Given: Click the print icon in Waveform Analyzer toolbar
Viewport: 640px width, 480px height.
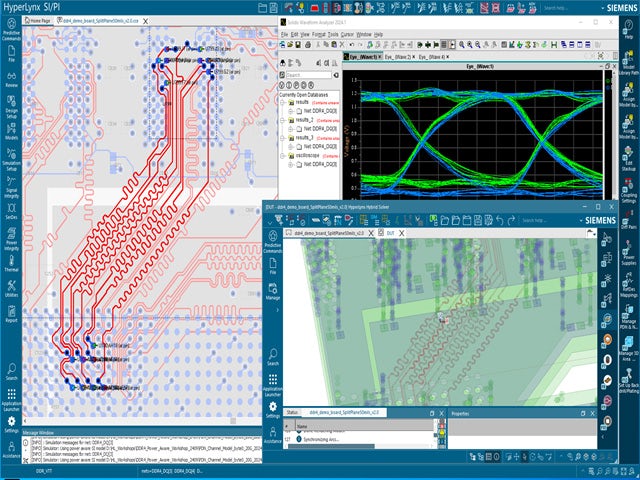Looking at the screenshot, I should (x=308, y=44).
